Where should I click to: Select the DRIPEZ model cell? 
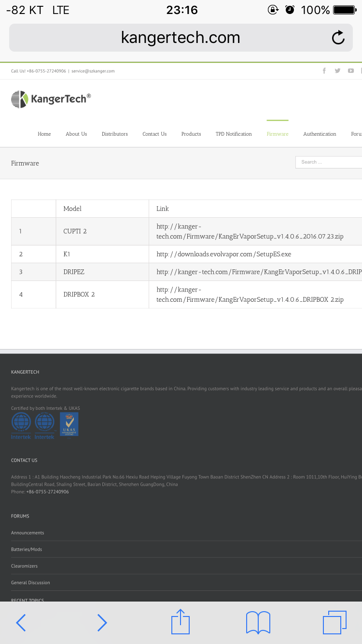(x=102, y=272)
